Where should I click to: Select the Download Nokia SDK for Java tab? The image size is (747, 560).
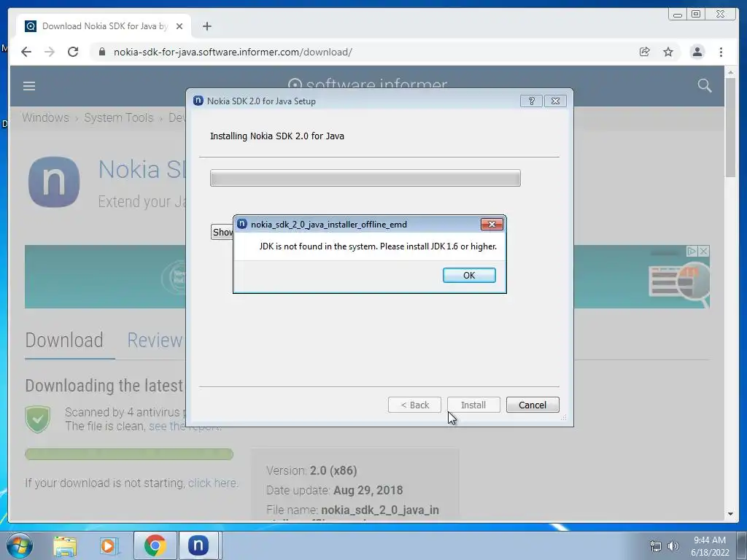(104, 26)
